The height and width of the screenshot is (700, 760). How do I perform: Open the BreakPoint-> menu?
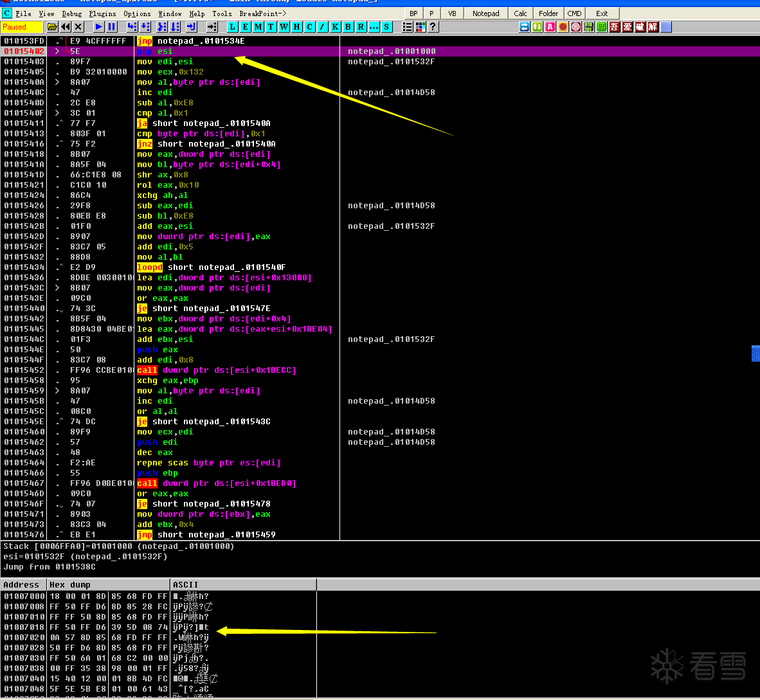click(x=263, y=13)
